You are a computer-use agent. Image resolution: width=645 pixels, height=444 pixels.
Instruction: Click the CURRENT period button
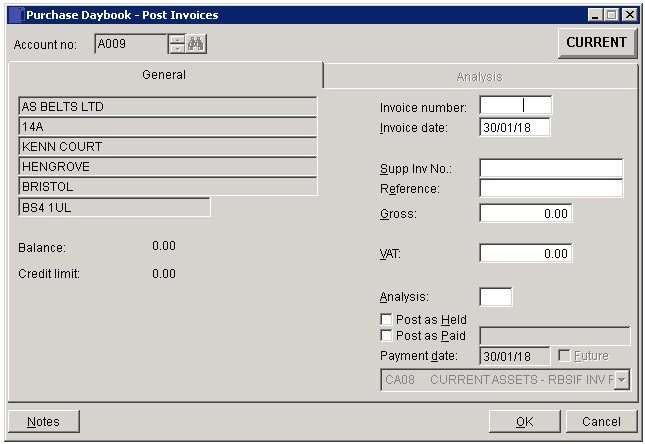[x=596, y=42]
